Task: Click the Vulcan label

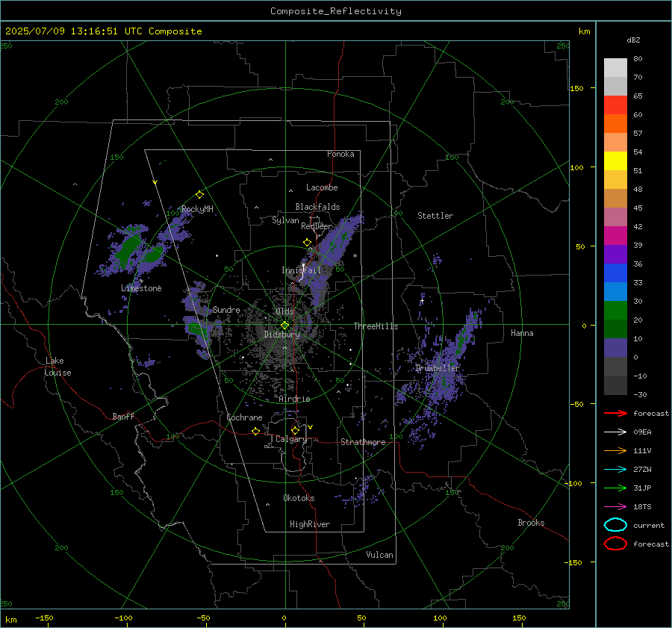Action: click(379, 555)
